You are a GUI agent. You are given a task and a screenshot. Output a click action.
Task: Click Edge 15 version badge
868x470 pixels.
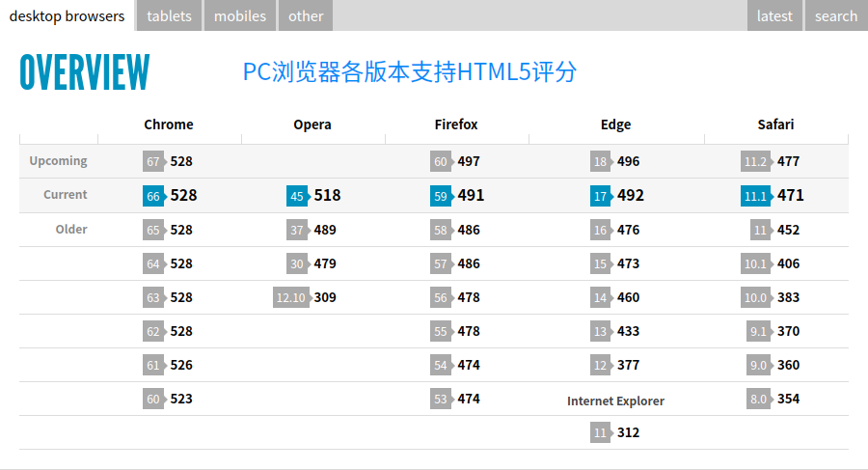[x=601, y=263]
